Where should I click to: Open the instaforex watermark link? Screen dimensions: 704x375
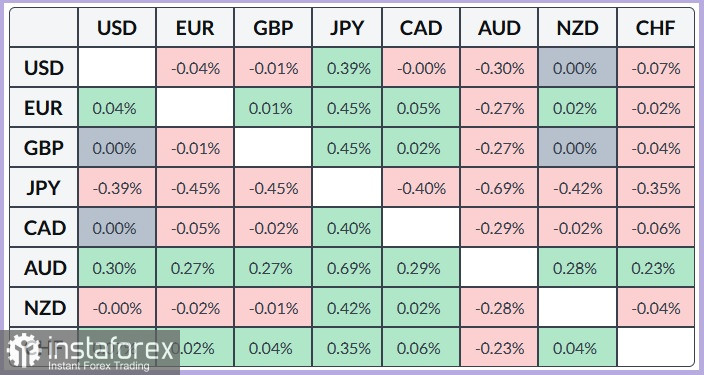[x=90, y=353]
